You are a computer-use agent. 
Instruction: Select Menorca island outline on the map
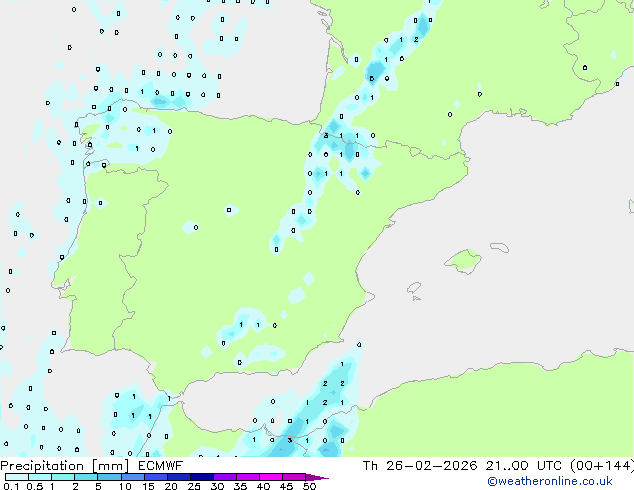pos(499,247)
